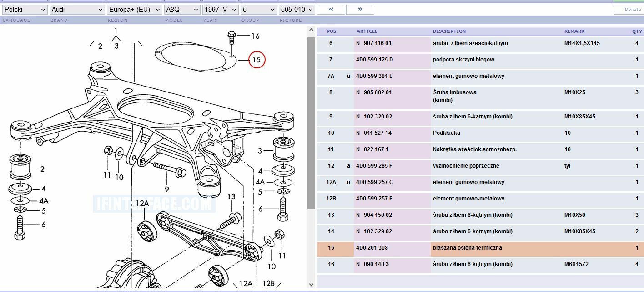644x292 pixels.
Task: Open the Group dropdown showing 5
Action: pyautogui.click(x=258, y=9)
